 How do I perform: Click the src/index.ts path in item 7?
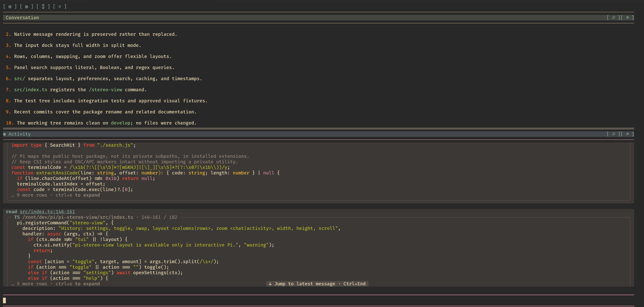[x=31, y=90]
